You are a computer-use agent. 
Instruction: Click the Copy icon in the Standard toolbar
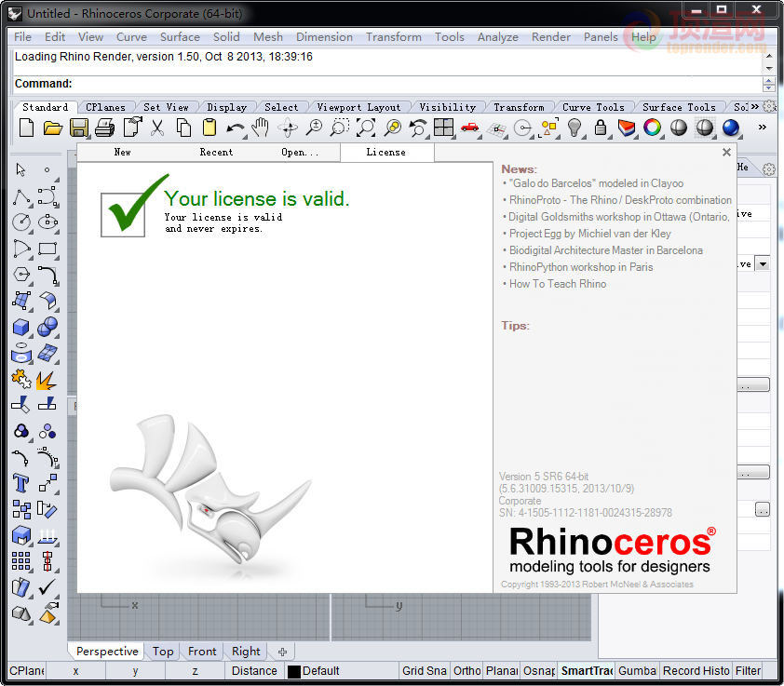pyautogui.click(x=183, y=128)
